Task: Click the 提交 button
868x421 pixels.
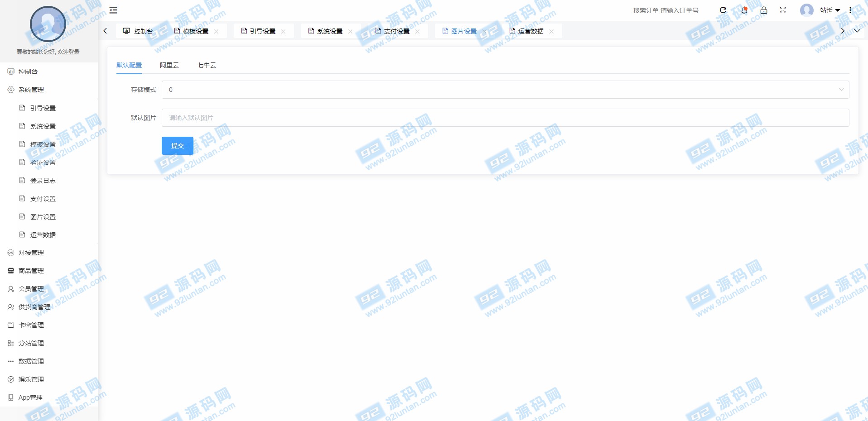Action: tap(178, 146)
